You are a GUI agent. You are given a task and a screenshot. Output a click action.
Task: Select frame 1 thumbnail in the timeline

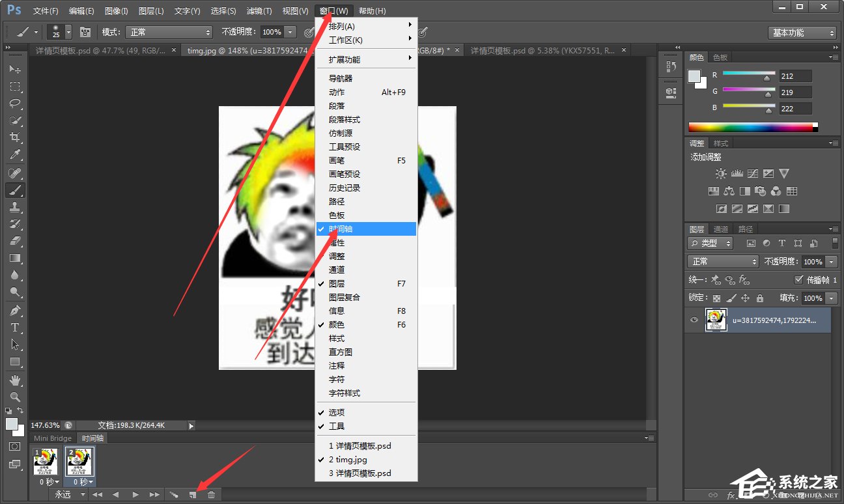pos(45,460)
